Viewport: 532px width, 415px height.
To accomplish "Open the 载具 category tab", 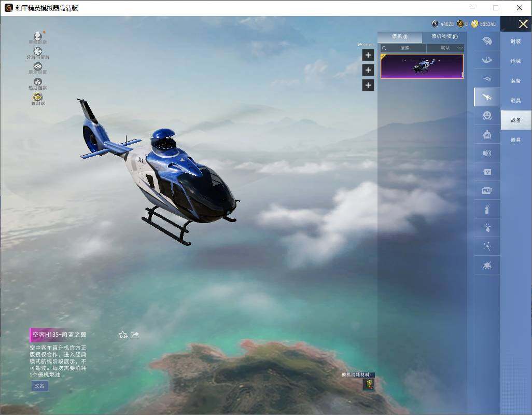I will pyautogui.click(x=516, y=101).
